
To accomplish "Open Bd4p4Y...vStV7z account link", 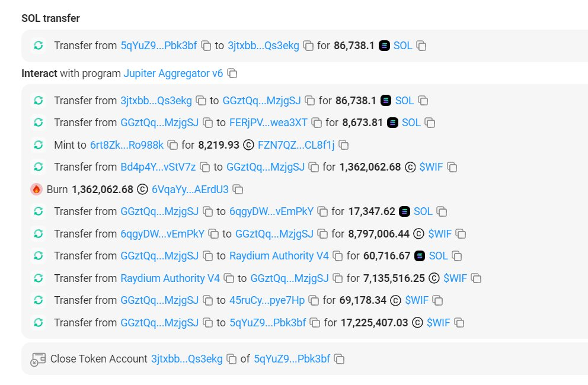I will coord(158,167).
